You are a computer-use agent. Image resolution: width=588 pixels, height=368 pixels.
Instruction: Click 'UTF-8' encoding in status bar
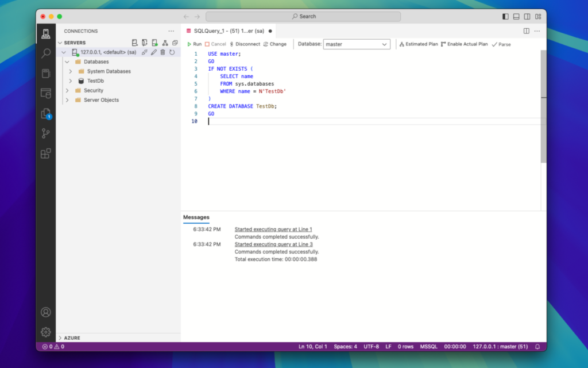[372, 347]
